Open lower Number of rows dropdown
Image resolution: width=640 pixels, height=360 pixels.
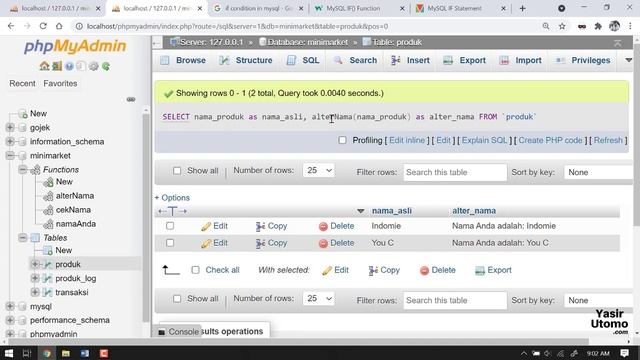319,299
